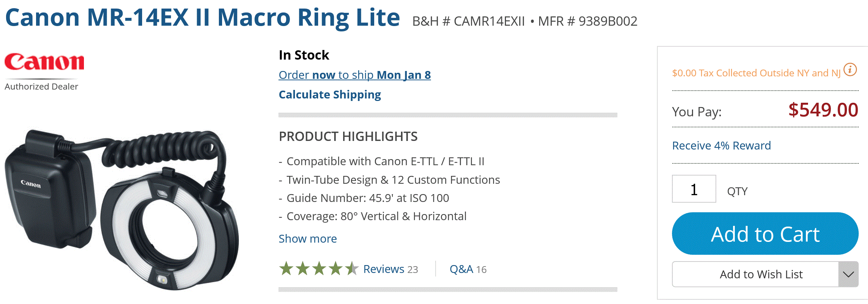This screenshot has width=868, height=304.
Task: Click the Canon MR-14EX II product title
Action: coord(202,18)
